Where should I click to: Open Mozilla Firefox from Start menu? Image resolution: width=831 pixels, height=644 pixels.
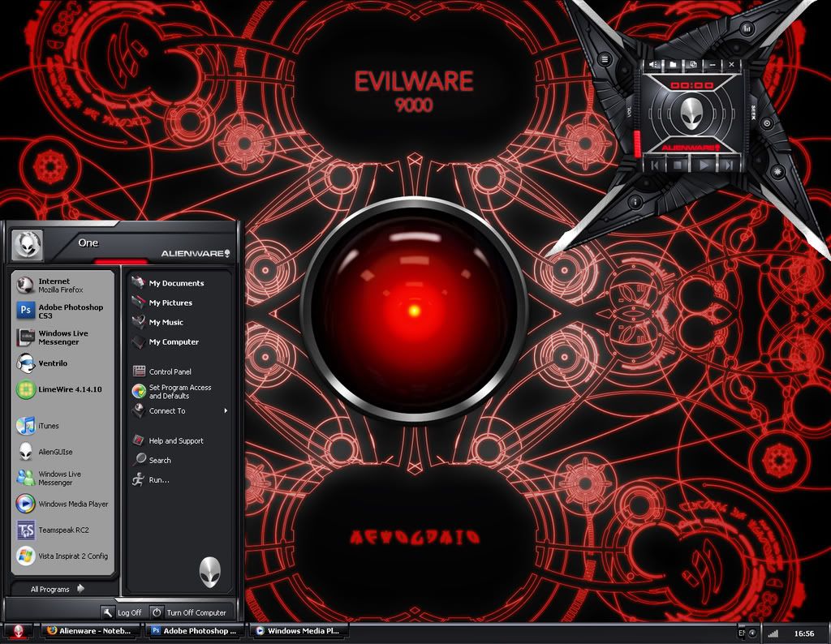[x=62, y=286]
